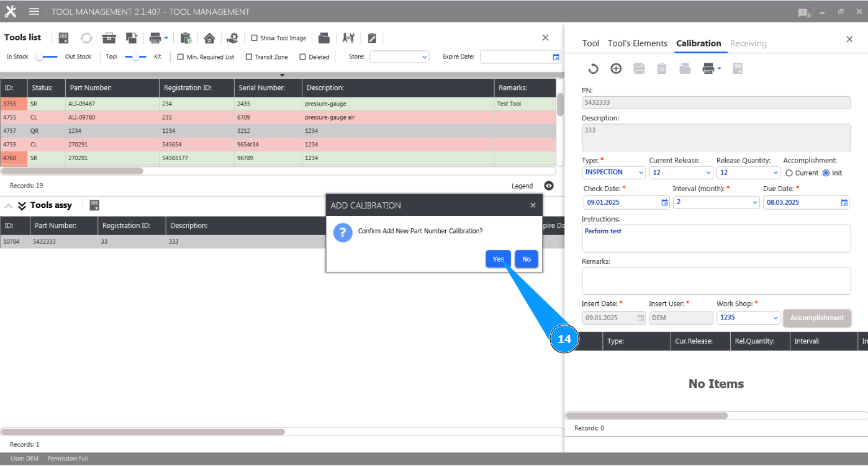Click the Calibration delete trash icon

(662, 69)
